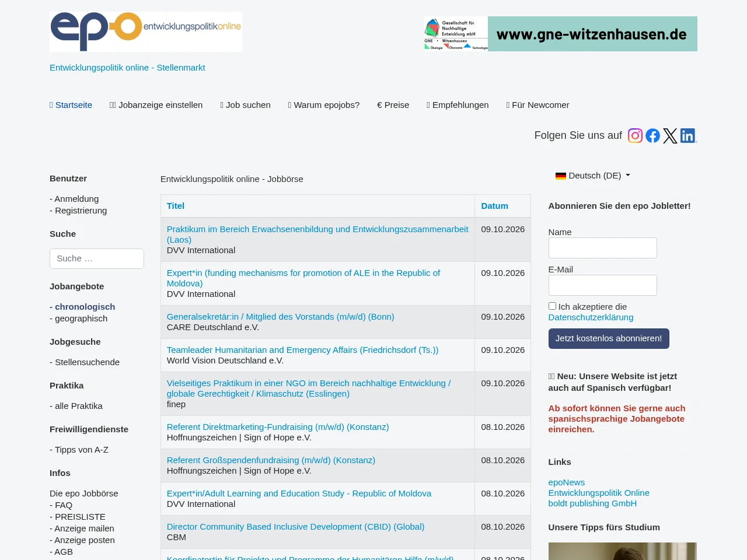The height and width of the screenshot is (560, 747).
Task: Open the Für Newcomer menu item
Action: [537, 105]
